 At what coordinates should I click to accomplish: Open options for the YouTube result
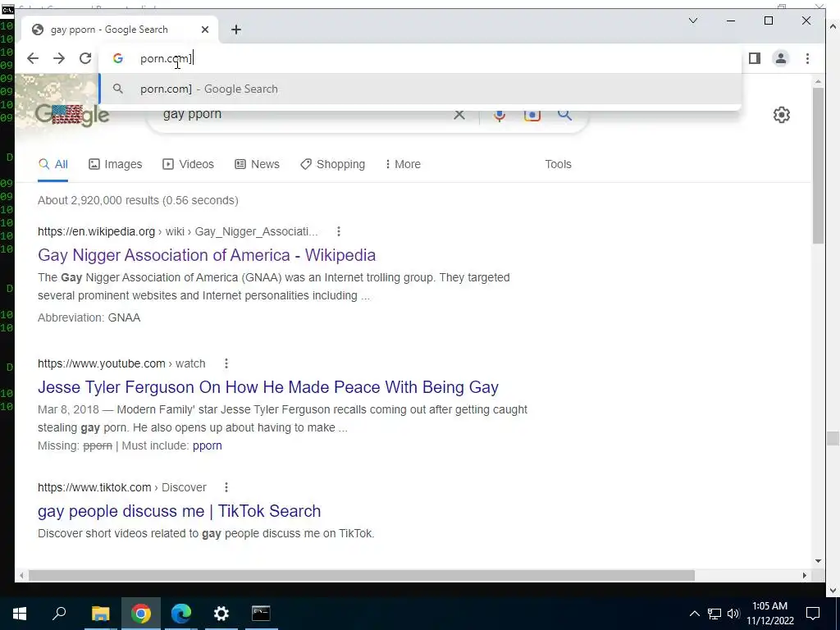[226, 363]
